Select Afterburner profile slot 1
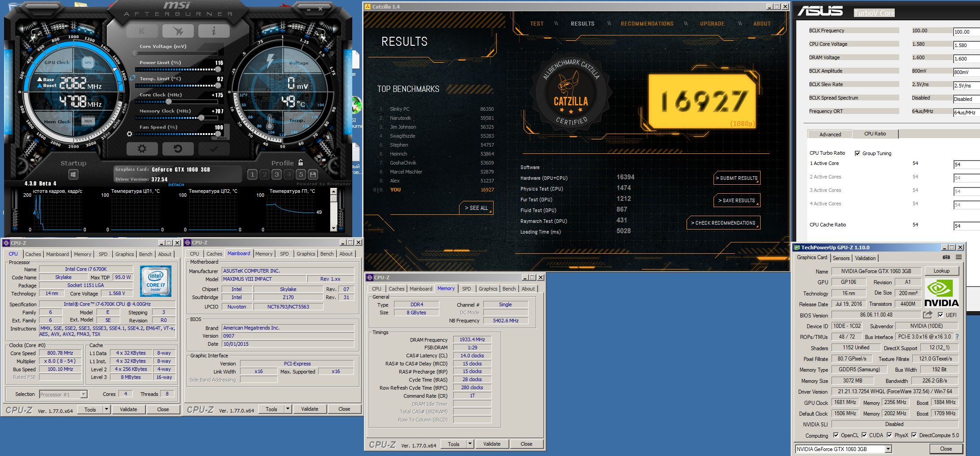 click(252, 174)
